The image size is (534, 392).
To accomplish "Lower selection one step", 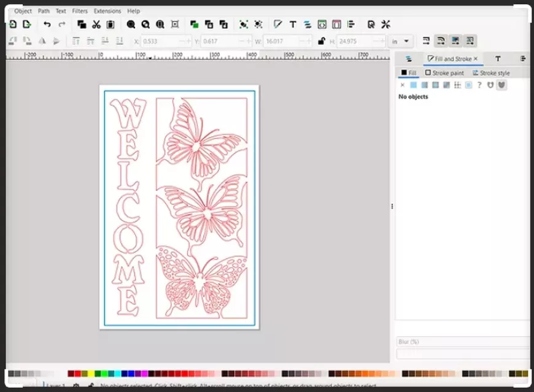I will [x=105, y=41].
